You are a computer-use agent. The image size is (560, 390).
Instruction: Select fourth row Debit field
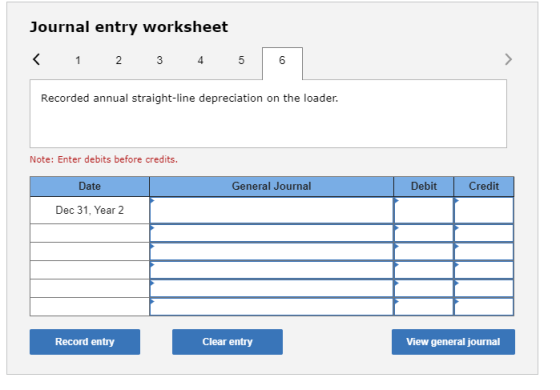click(x=424, y=270)
